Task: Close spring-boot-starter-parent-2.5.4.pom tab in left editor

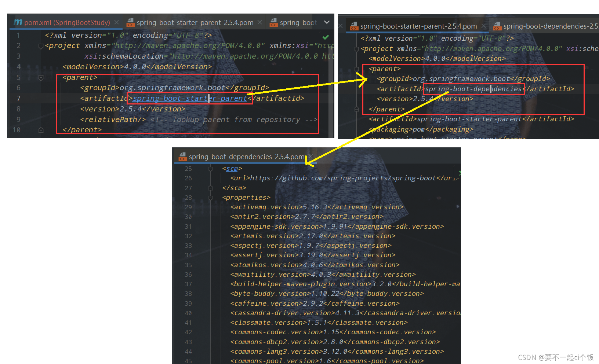Action: pos(259,22)
